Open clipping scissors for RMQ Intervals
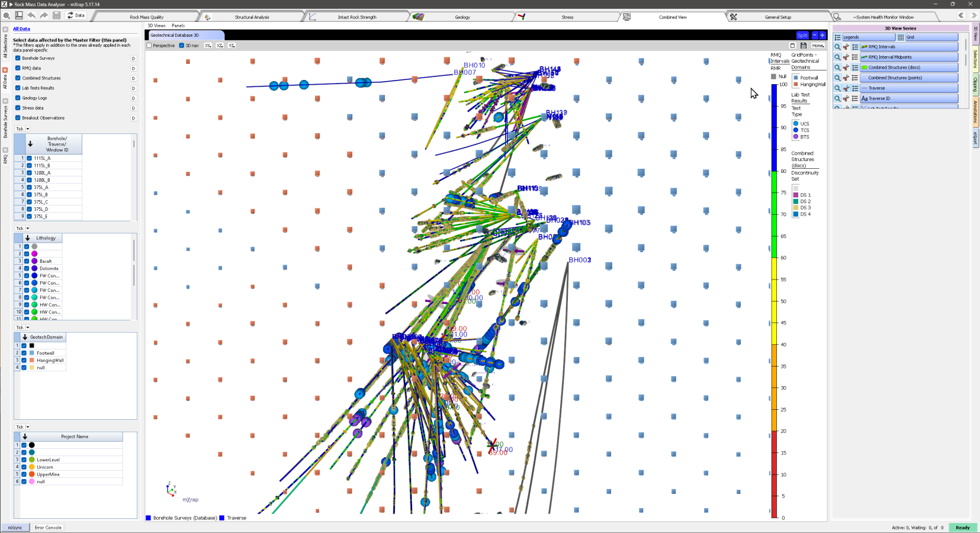The height and width of the screenshot is (533, 980). (x=846, y=47)
